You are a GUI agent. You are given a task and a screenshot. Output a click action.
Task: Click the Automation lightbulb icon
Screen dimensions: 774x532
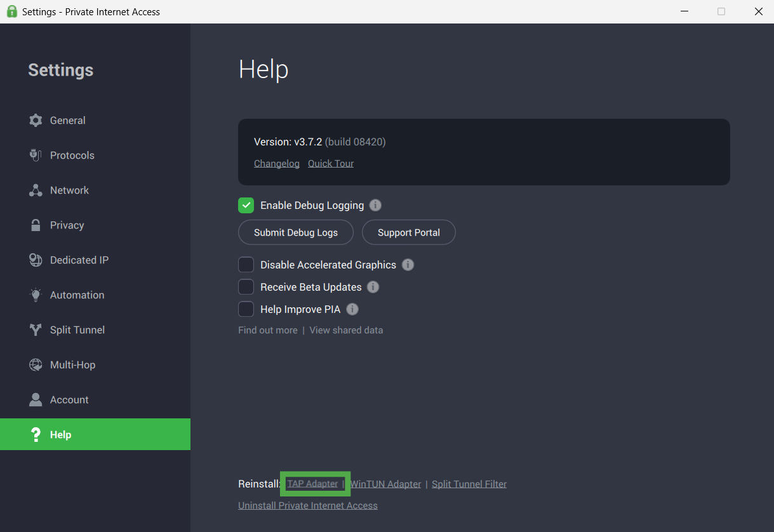36,295
